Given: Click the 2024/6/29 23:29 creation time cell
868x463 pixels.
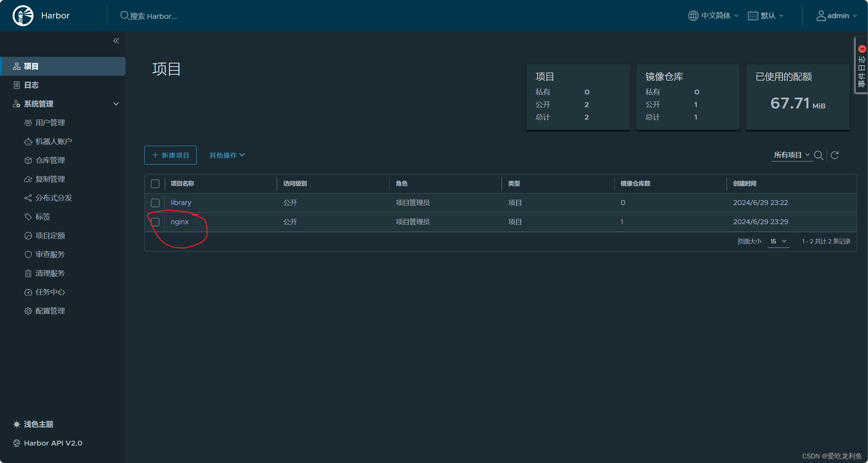Looking at the screenshot, I should 760,222.
